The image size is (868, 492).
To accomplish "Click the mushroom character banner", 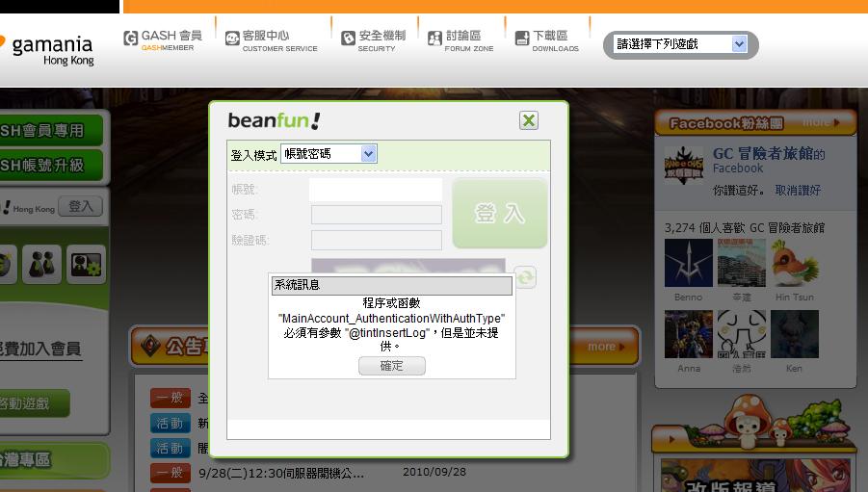I will pyautogui.click(x=754, y=424).
